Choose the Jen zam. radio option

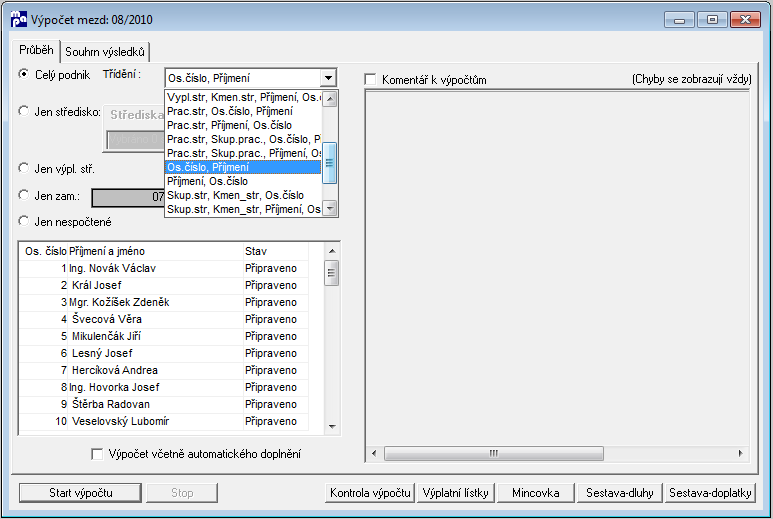(x=23, y=195)
